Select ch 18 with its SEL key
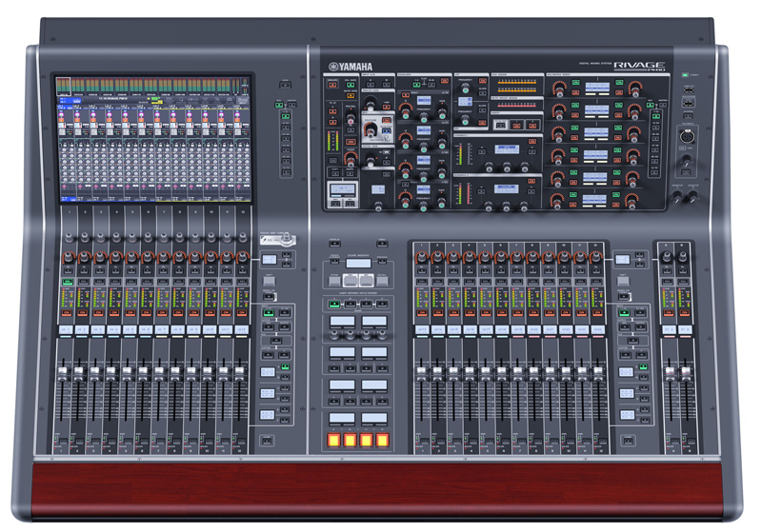The image size is (762, 532). pos(501,282)
